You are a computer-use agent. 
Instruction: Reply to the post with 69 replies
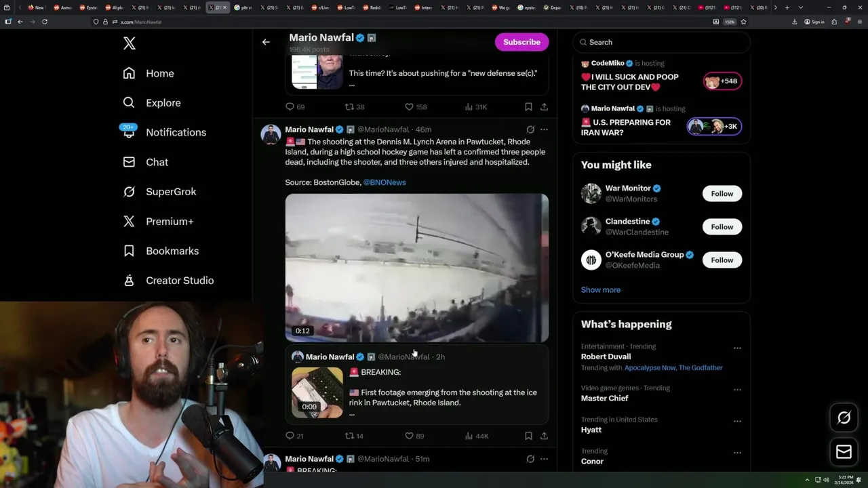(295, 107)
